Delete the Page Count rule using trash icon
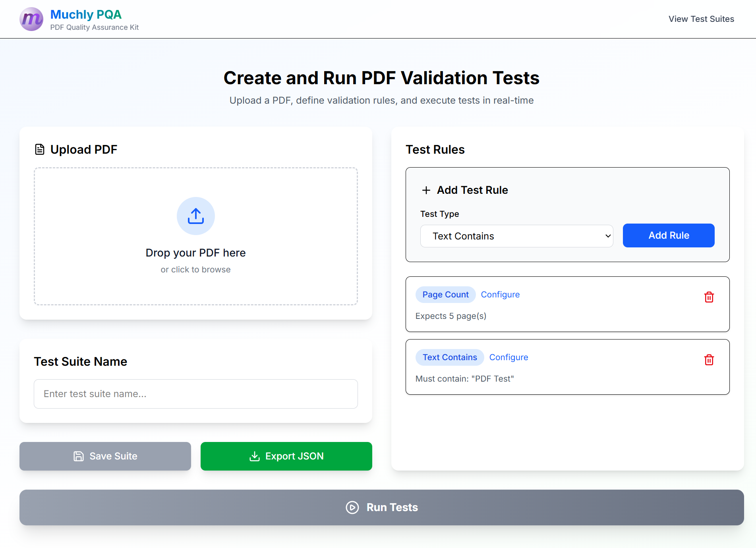 coord(710,297)
